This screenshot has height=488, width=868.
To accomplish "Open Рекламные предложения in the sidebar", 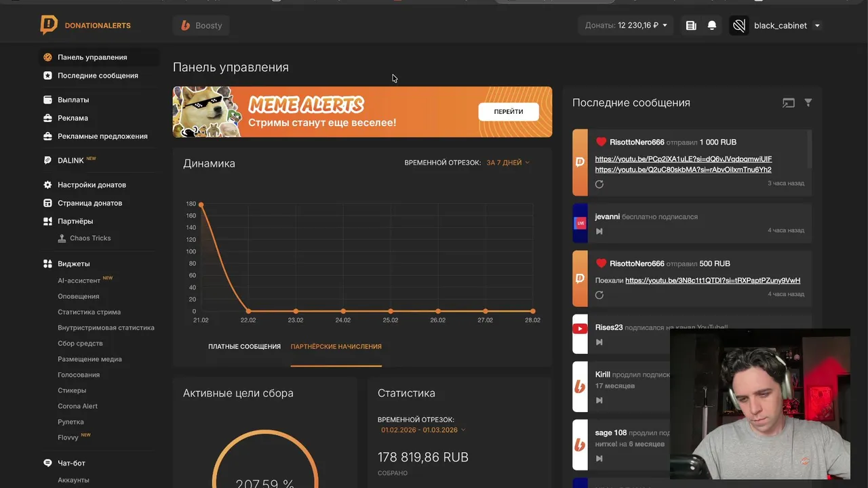I will coord(102,136).
